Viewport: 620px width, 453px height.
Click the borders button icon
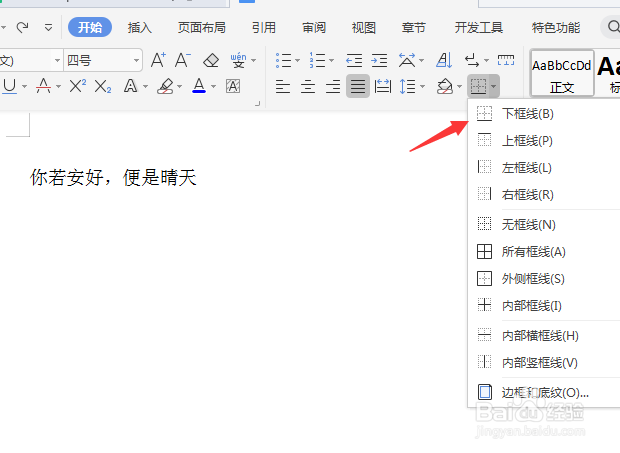click(x=478, y=86)
